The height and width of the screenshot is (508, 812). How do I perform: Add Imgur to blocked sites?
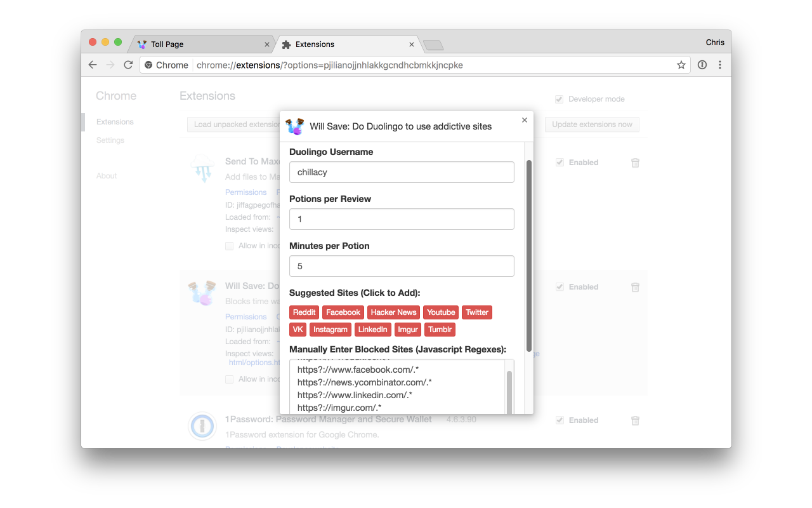408,330
